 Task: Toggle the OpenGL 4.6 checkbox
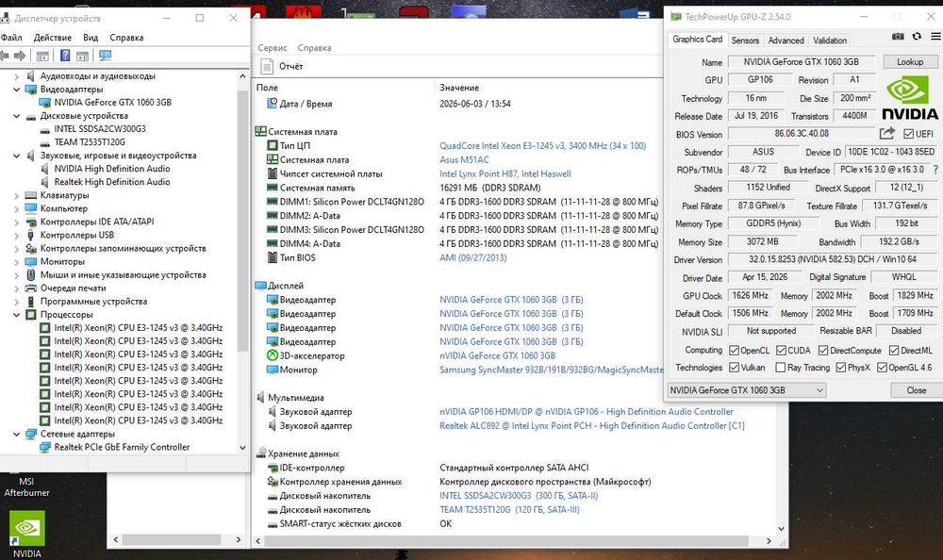(882, 367)
